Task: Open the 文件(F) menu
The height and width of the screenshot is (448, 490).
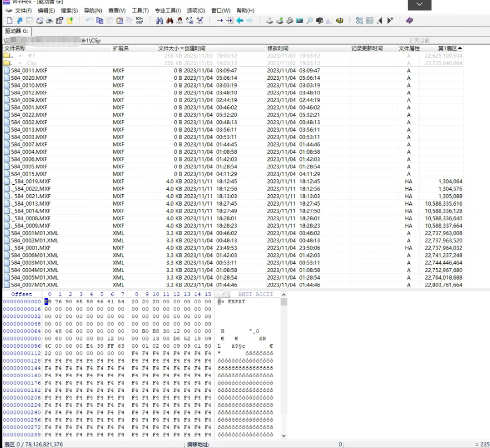Action: tap(24, 10)
